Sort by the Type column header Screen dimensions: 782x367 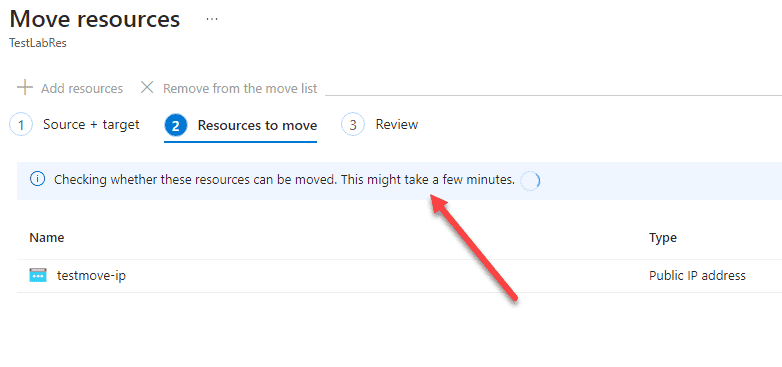tap(662, 238)
